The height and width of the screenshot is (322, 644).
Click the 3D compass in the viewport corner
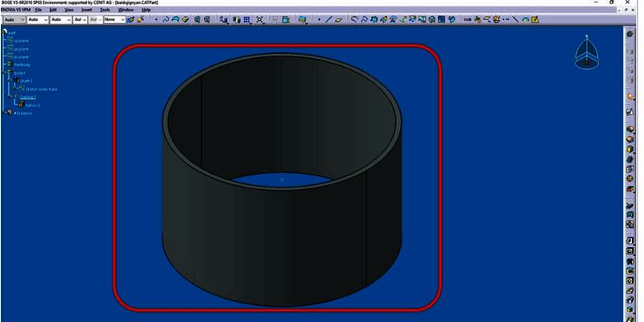point(587,52)
